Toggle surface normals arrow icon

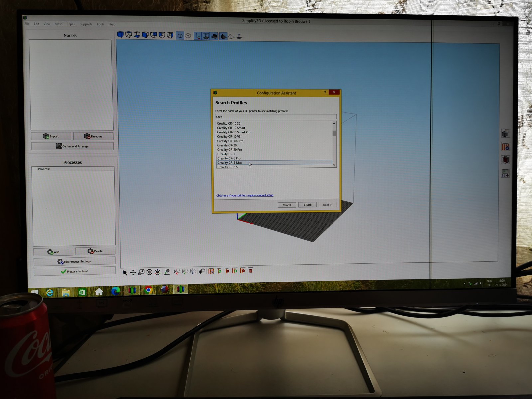(239, 37)
